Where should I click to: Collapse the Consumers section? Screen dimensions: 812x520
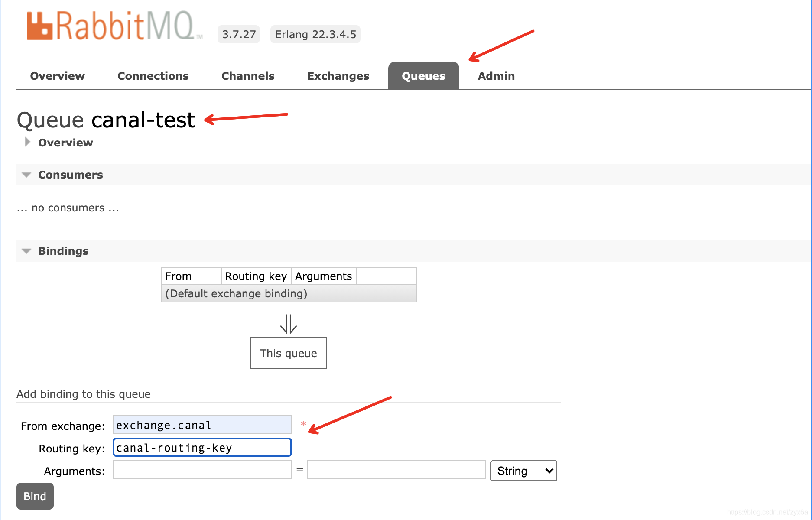tap(70, 175)
